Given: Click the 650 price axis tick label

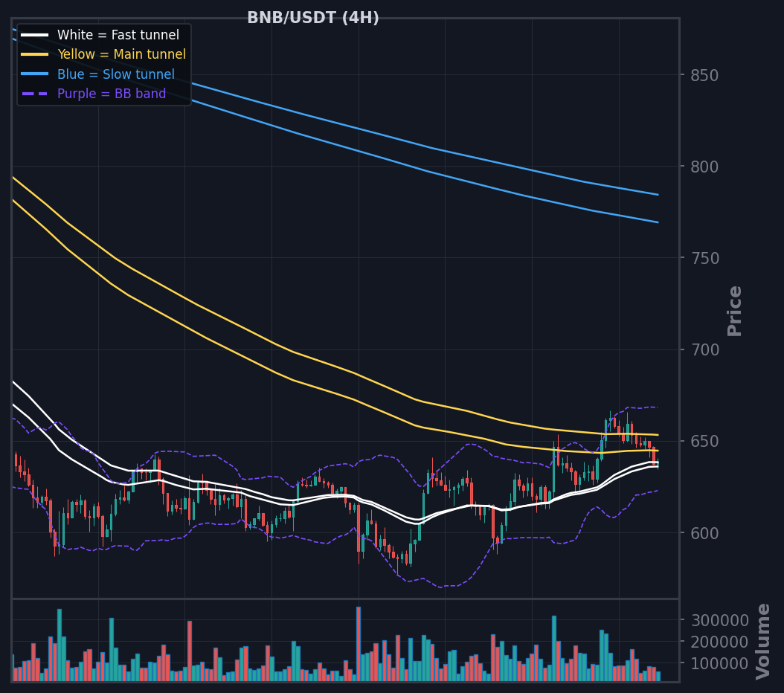Looking at the screenshot, I should 704,442.
